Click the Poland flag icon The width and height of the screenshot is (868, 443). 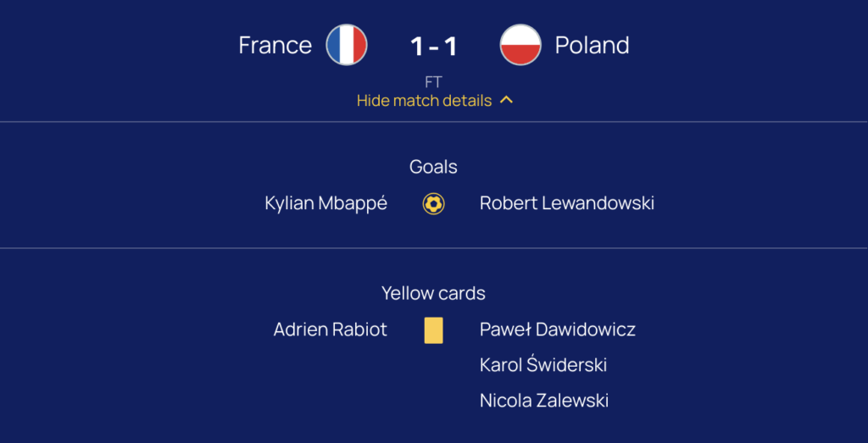tap(520, 45)
